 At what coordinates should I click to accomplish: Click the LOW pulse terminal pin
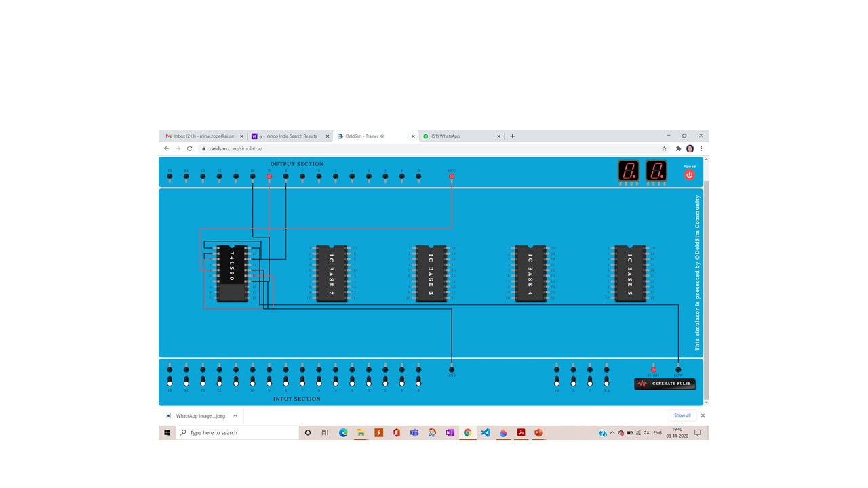pos(678,369)
